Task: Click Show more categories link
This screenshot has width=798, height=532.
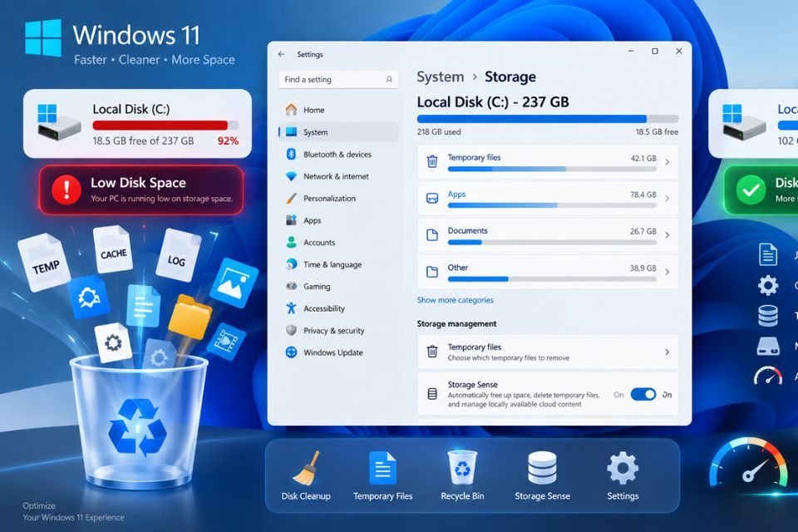Action: (x=455, y=300)
